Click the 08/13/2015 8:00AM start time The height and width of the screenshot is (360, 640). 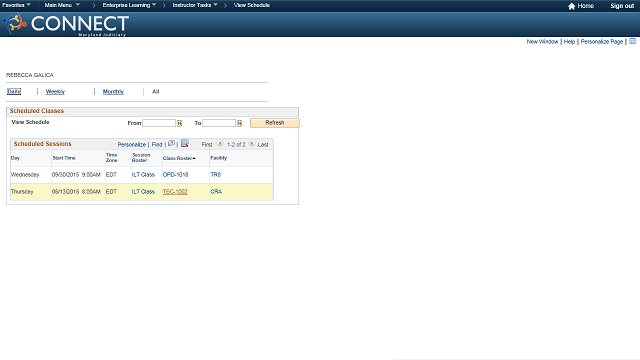tap(76, 192)
